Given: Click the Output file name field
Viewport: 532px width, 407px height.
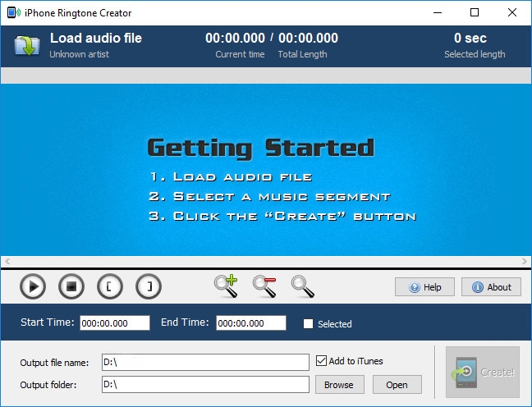Looking at the screenshot, I should (x=205, y=362).
